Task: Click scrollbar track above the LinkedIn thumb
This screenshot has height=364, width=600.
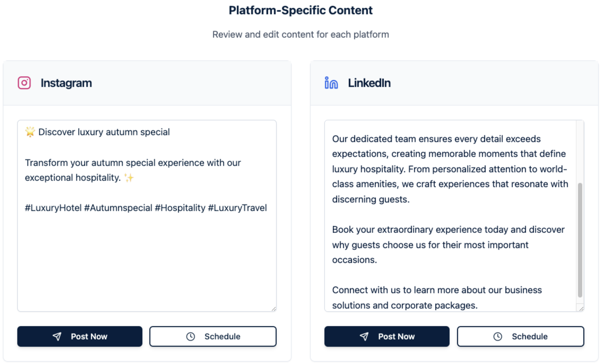Action: point(580,151)
